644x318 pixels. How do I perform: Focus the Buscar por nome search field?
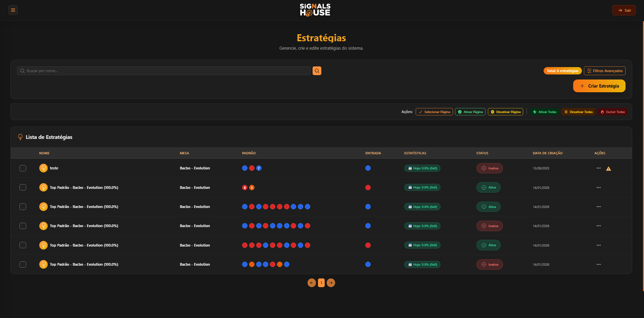coord(165,71)
